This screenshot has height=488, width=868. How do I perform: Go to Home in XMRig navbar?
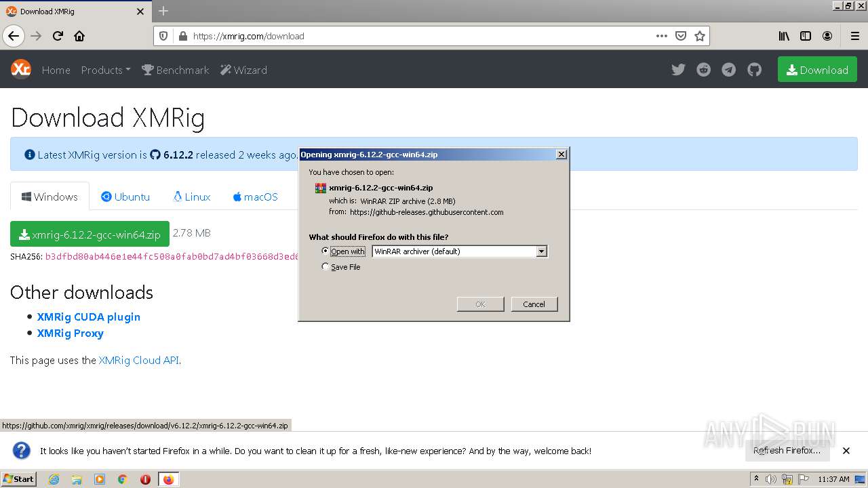[56, 70]
